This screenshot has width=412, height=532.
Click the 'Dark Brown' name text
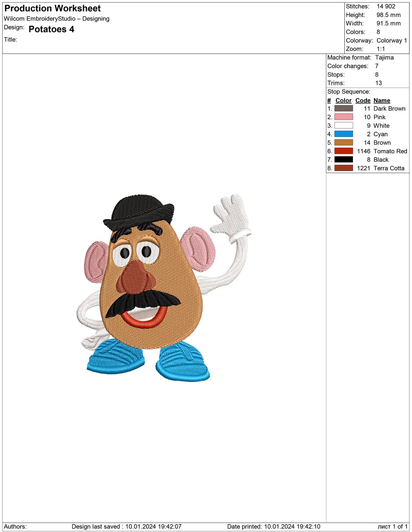click(x=389, y=108)
